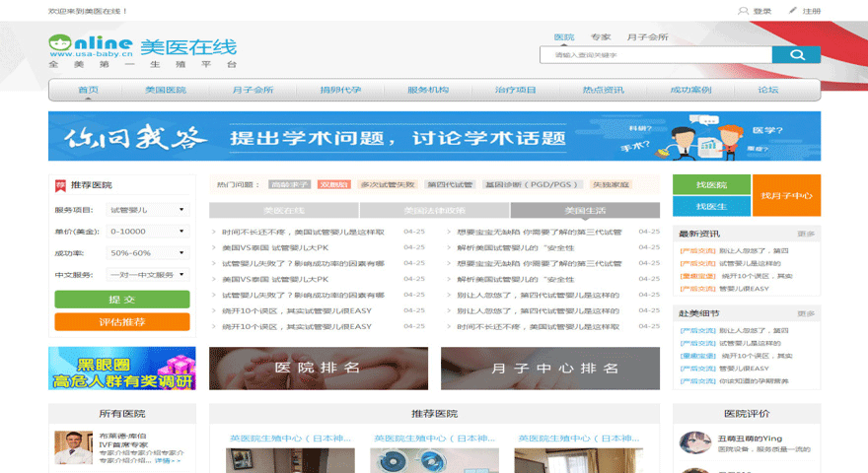This screenshot has width=868, height=473.
Task: Open 美国医院 in the navigation bar
Action: point(166,90)
